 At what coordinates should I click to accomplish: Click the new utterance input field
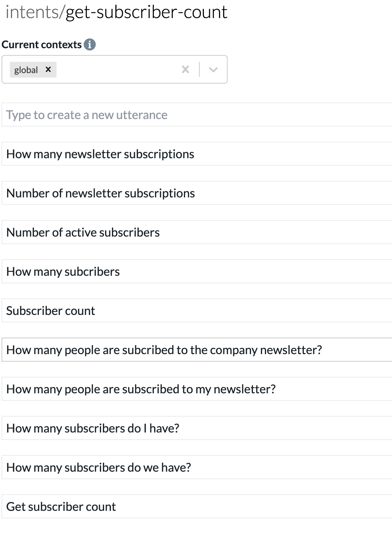197,115
